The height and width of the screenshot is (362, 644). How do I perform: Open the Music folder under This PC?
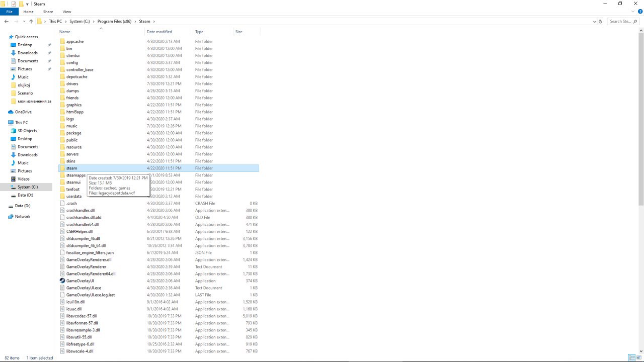pyautogui.click(x=23, y=163)
